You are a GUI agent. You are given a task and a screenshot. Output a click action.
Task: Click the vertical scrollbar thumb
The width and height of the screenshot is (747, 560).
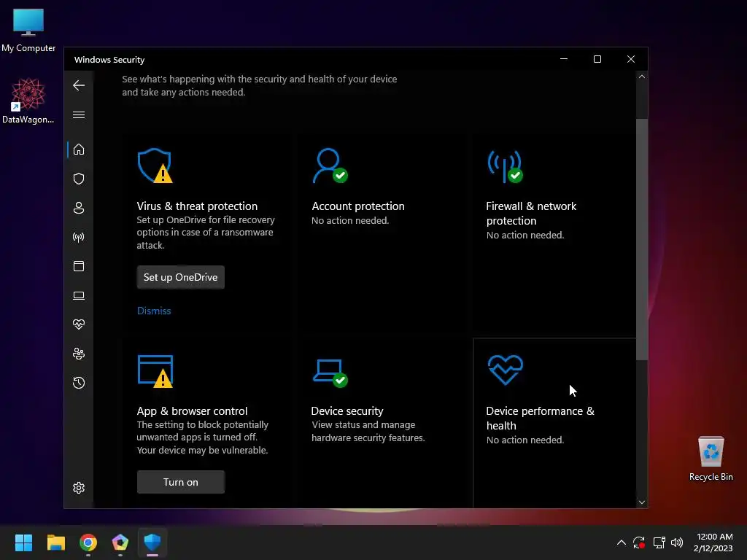[642, 239]
